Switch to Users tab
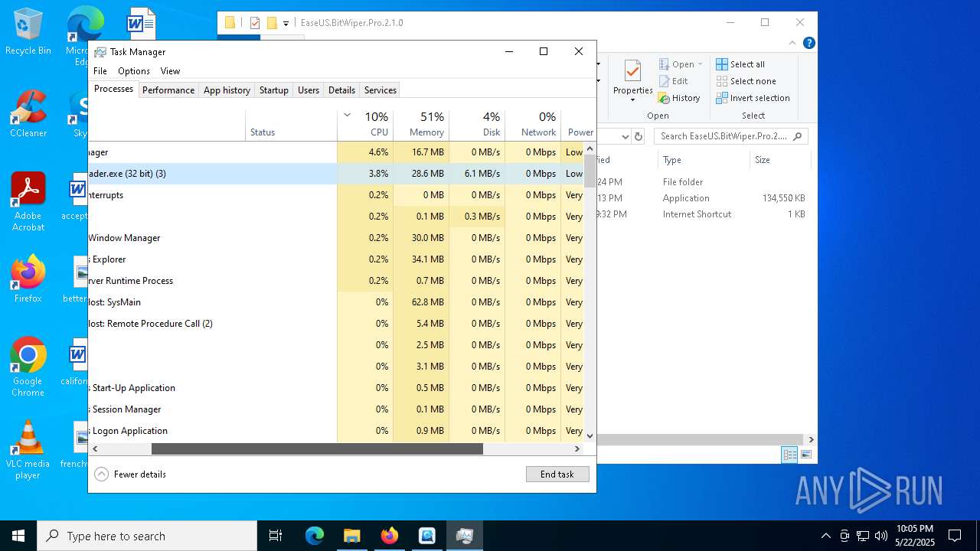 pyautogui.click(x=309, y=90)
